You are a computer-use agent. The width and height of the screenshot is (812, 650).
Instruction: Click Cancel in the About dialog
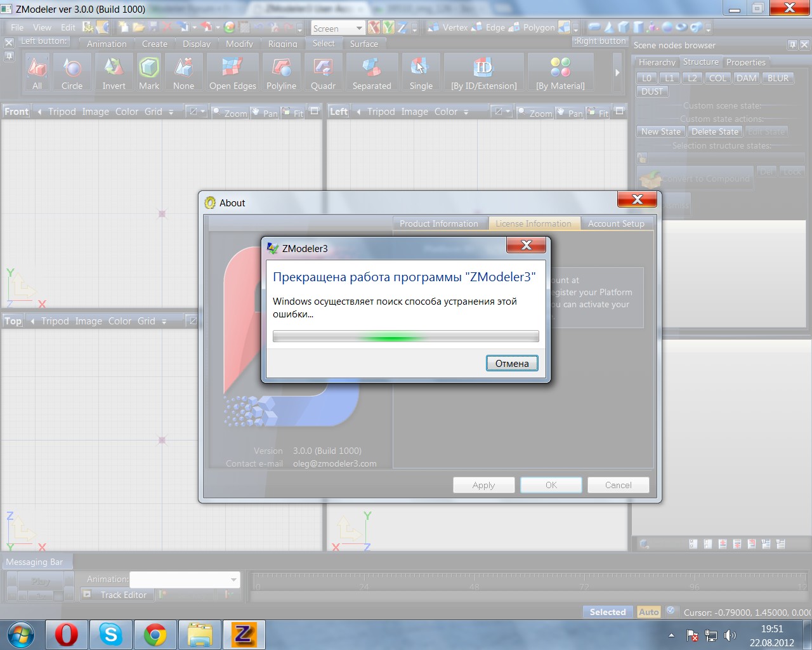pos(619,485)
